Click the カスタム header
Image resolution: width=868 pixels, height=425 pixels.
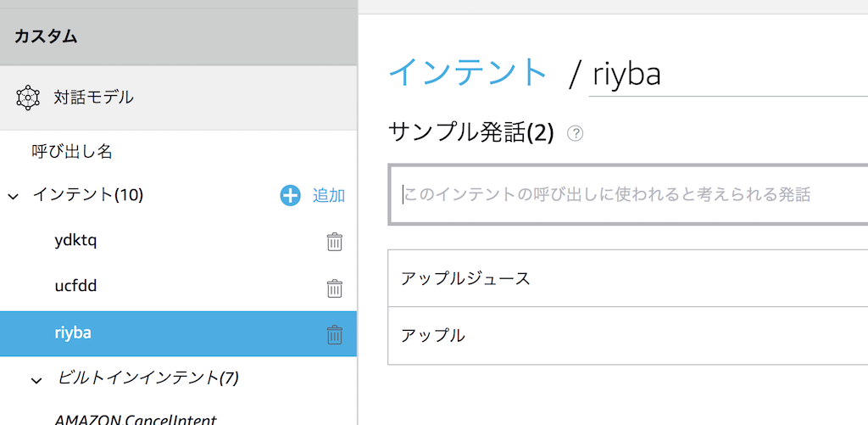(x=178, y=37)
